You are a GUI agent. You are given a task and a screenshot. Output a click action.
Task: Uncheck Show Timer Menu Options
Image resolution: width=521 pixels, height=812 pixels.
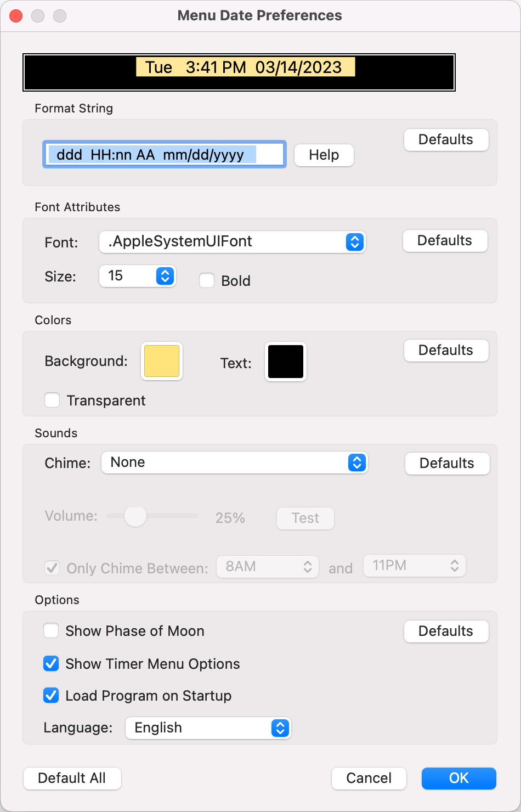point(51,664)
